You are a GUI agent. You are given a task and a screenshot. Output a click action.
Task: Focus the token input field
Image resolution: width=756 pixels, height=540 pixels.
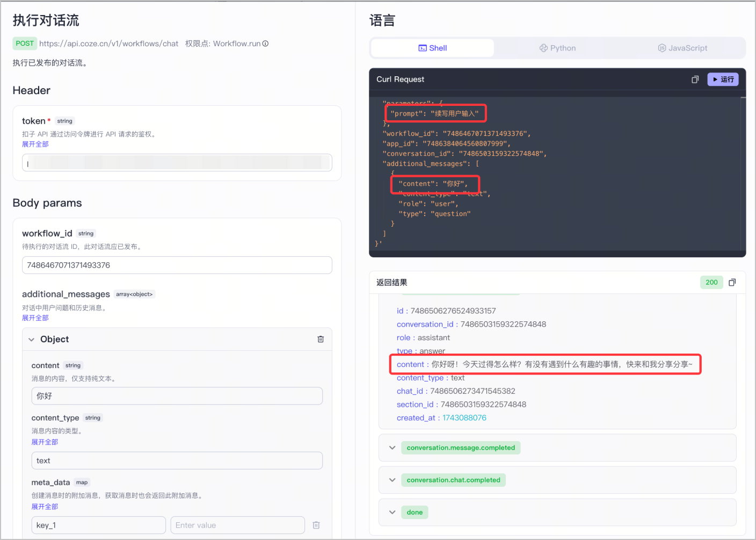coord(177,163)
